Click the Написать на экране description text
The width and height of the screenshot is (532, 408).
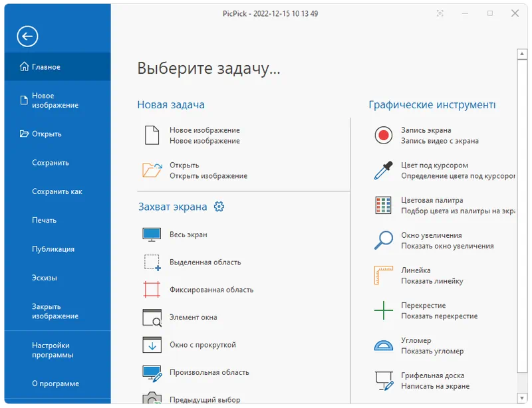(436, 386)
